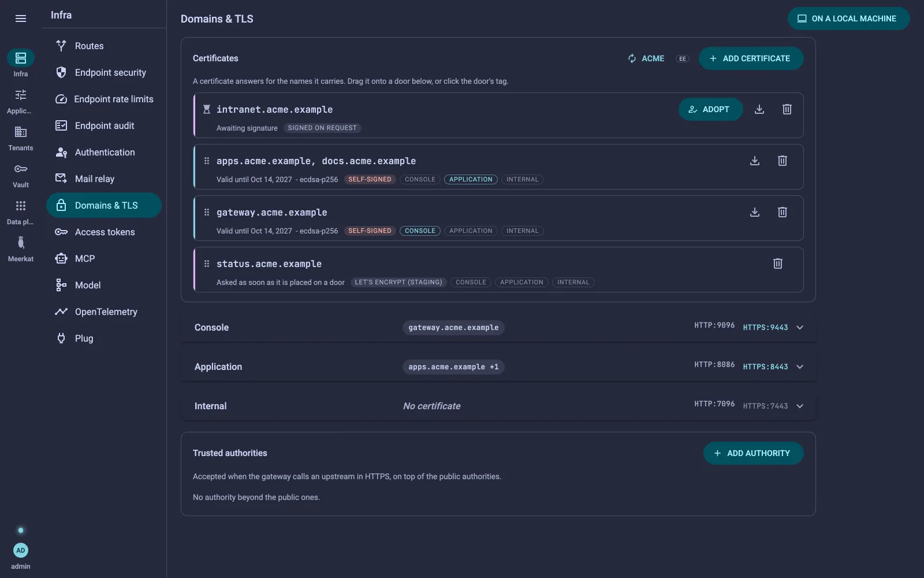This screenshot has width=924, height=578.
Task: Toggle INTERNAL tag on apps.acme.example certificate
Action: (523, 180)
